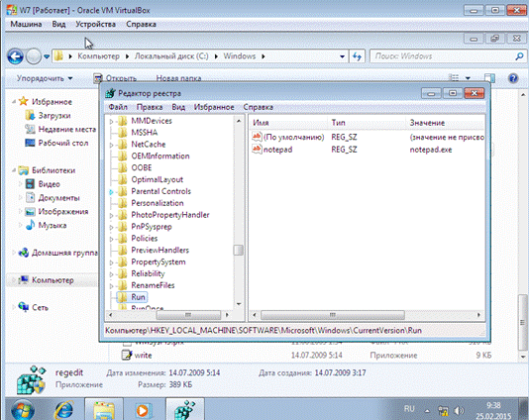Viewport: 529px width, 420px height.
Task: Expand the PropertySystem registry key
Action: (112, 262)
